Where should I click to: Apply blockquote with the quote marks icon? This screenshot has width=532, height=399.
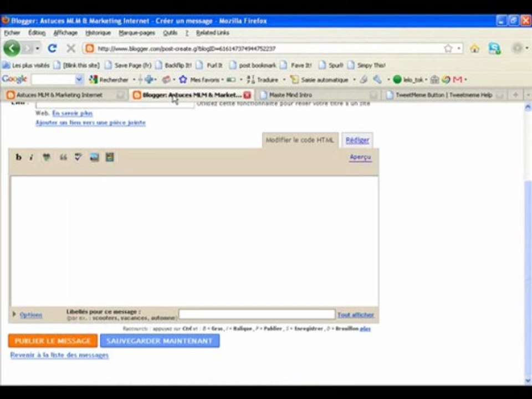click(63, 157)
